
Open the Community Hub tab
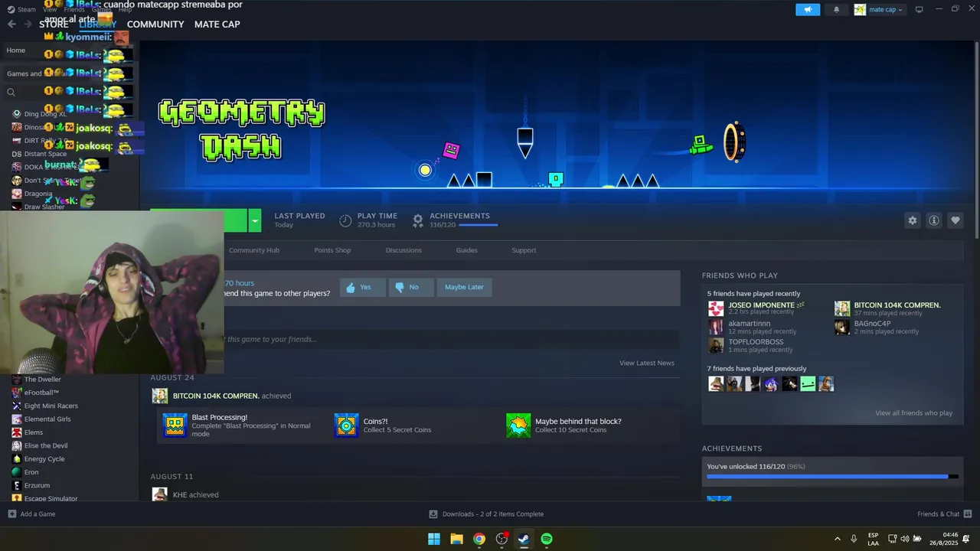pos(254,250)
